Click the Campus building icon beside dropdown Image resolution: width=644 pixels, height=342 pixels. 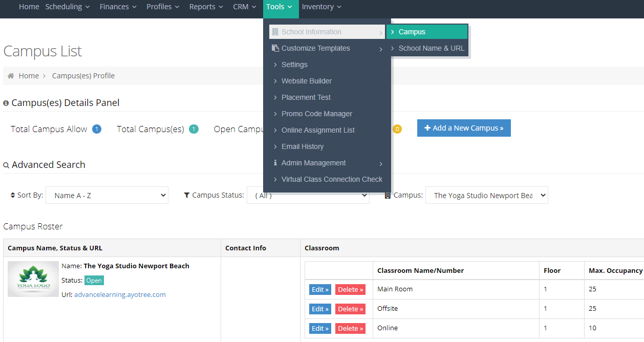(388, 195)
